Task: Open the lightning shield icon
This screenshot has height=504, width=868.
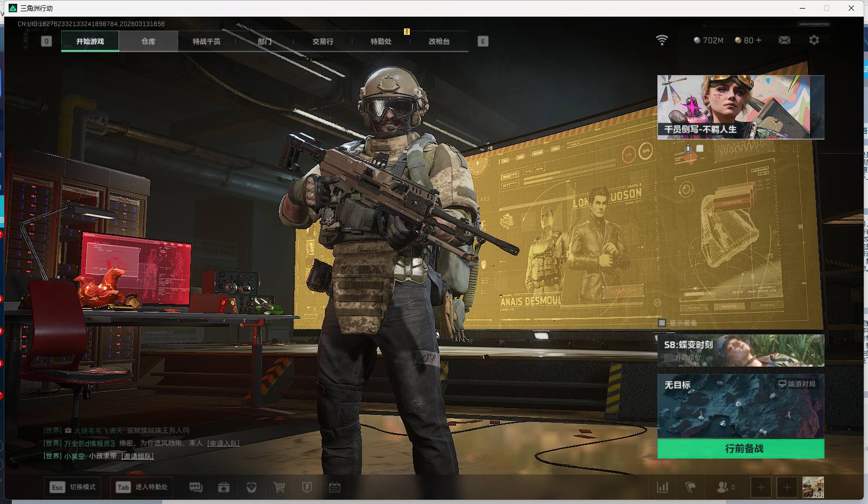Action: [307, 487]
